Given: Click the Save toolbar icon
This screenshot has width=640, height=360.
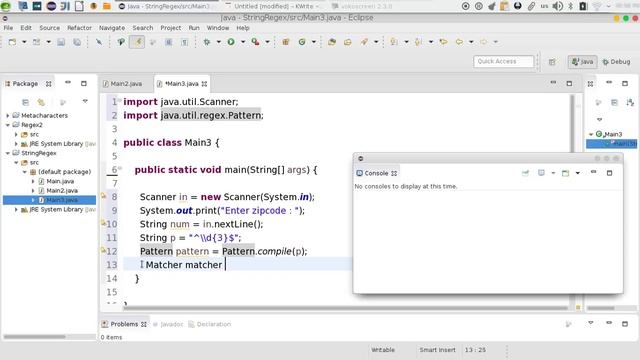Looking at the screenshot, I should pyautogui.click(x=61, y=42).
